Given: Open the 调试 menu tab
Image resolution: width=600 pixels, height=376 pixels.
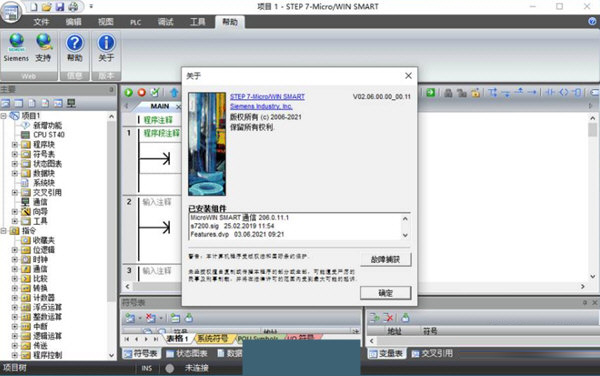Looking at the screenshot, I should tap(165, 22).
